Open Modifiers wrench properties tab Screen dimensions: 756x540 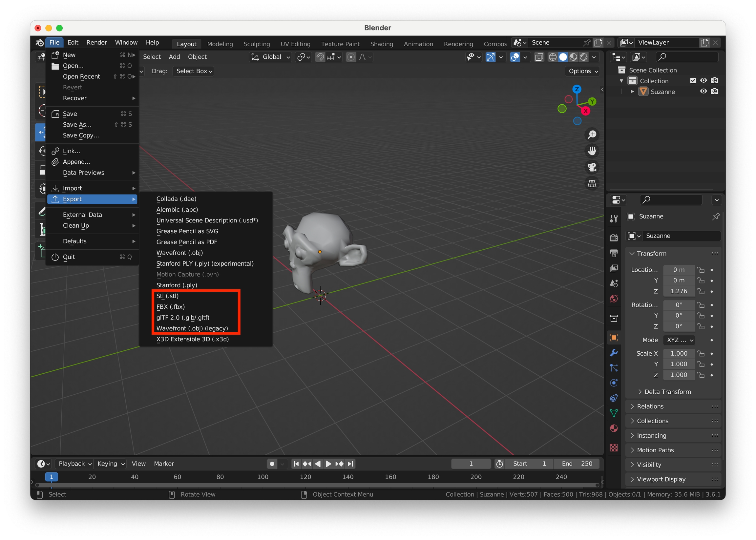tap(614, 352)
